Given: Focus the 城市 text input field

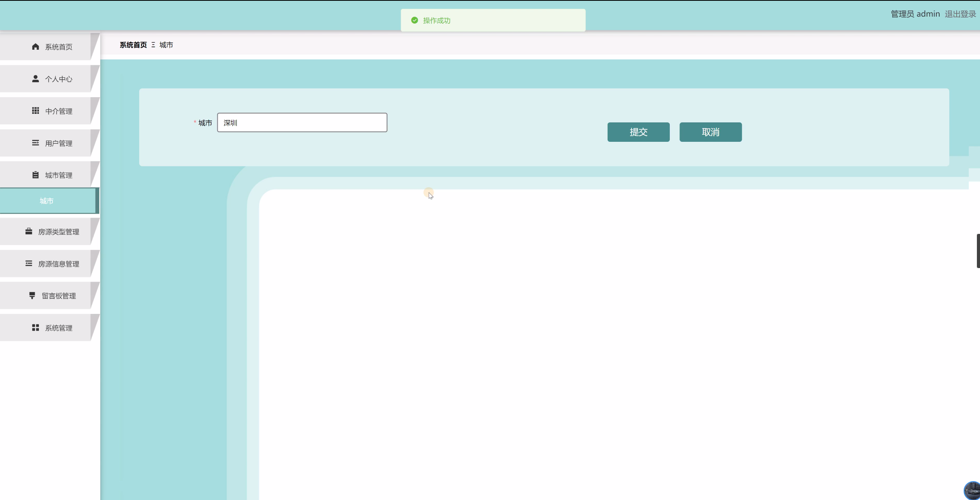Looking at the screenshot, I should (302, 123).
